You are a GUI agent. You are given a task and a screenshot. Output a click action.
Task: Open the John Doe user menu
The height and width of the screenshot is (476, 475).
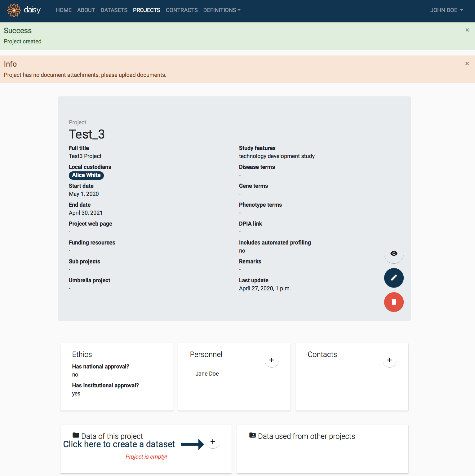446,10
